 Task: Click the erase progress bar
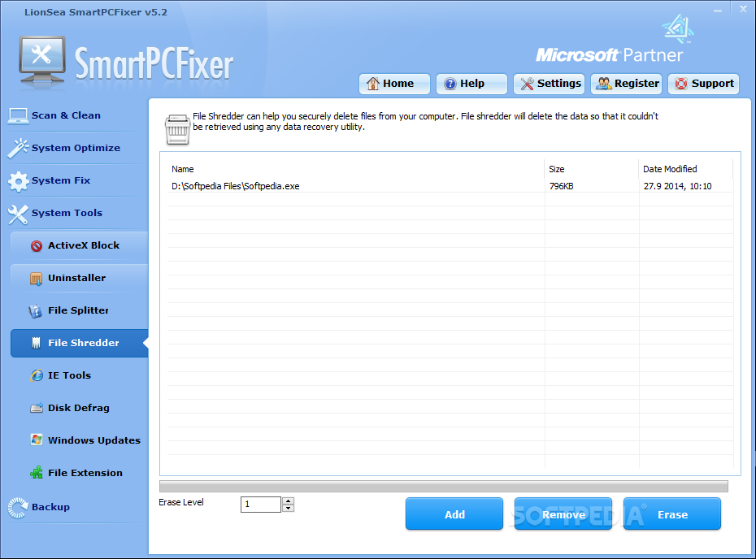(444, 486)
